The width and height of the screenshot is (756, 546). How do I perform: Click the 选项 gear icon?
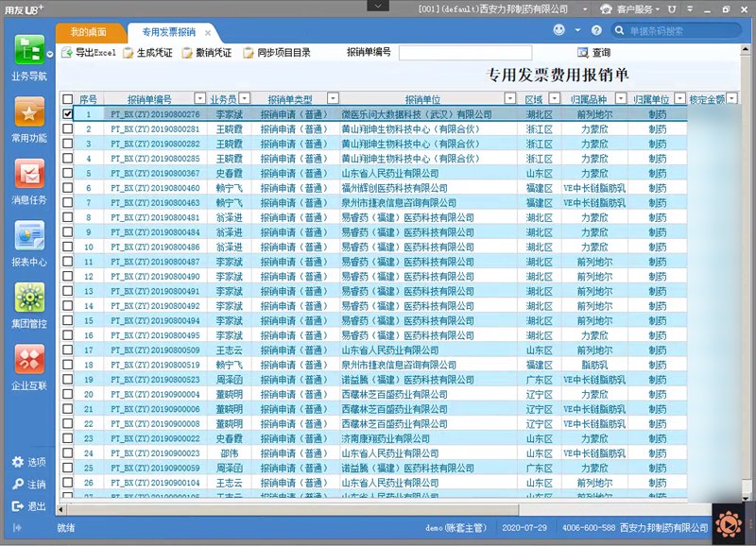[x=18, y=462]
